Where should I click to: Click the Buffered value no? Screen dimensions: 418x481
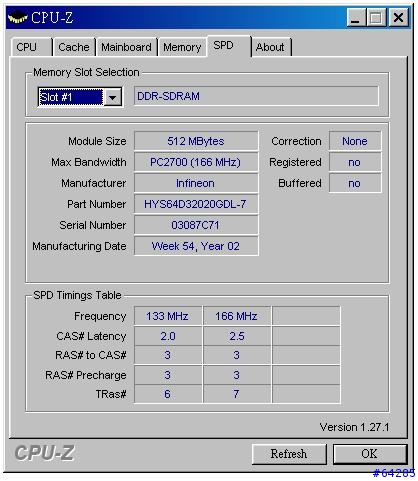pos(355,183)
